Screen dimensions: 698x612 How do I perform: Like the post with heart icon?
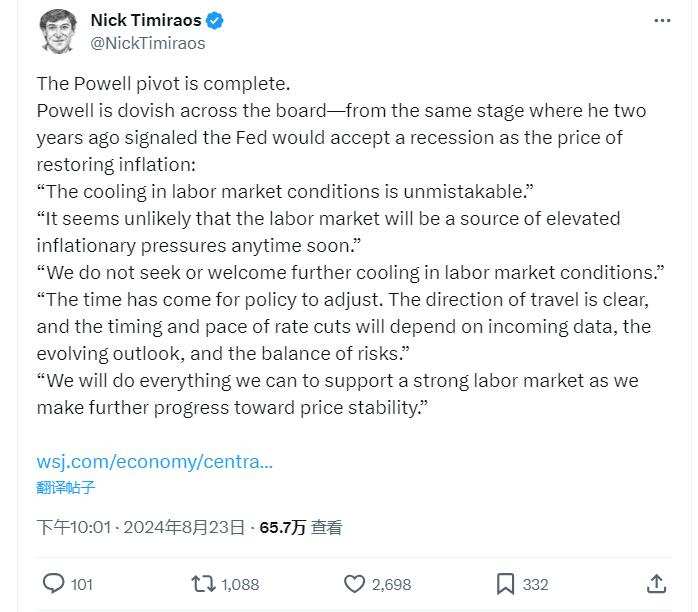(x=354, y=583)
